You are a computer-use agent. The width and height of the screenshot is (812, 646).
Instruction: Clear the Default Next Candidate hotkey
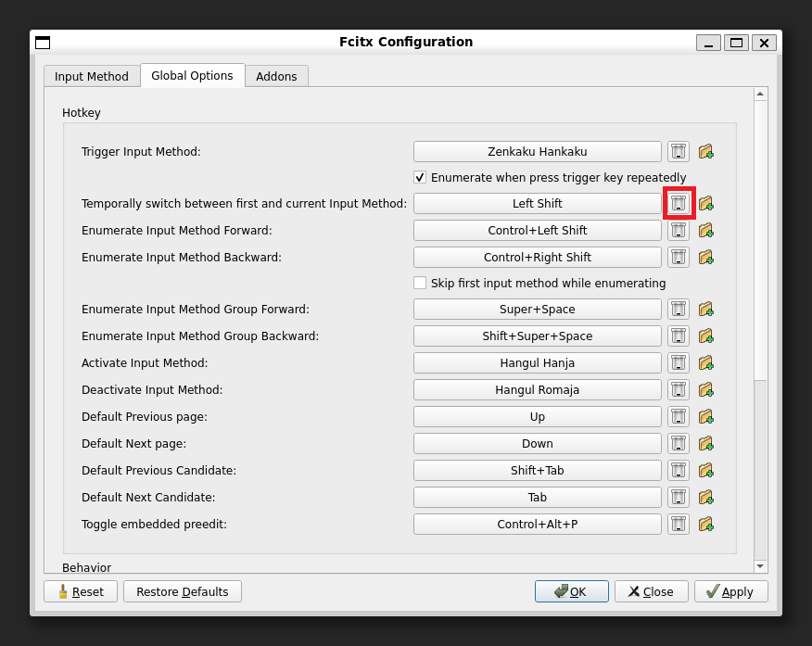tap(678, 498)
